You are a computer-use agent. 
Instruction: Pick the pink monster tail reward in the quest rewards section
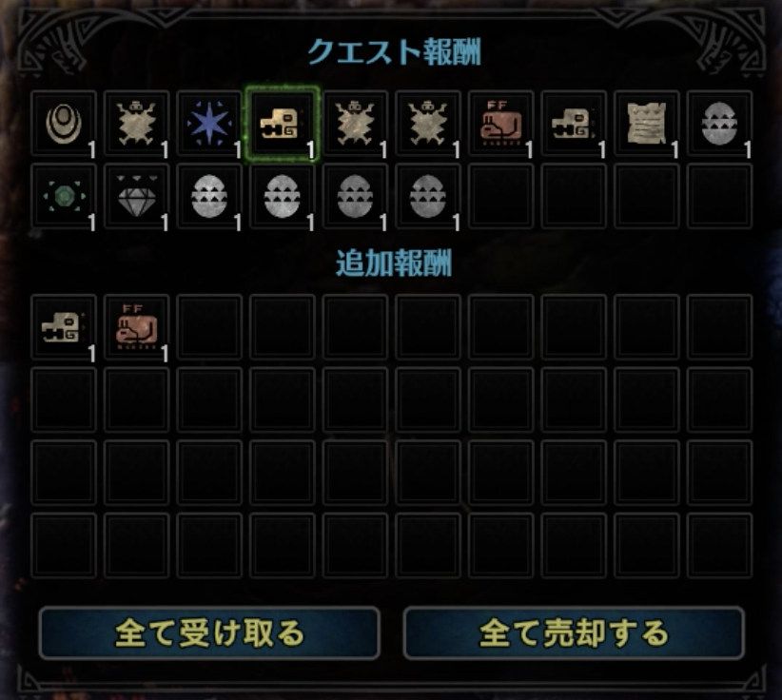(x=500, y=123)
